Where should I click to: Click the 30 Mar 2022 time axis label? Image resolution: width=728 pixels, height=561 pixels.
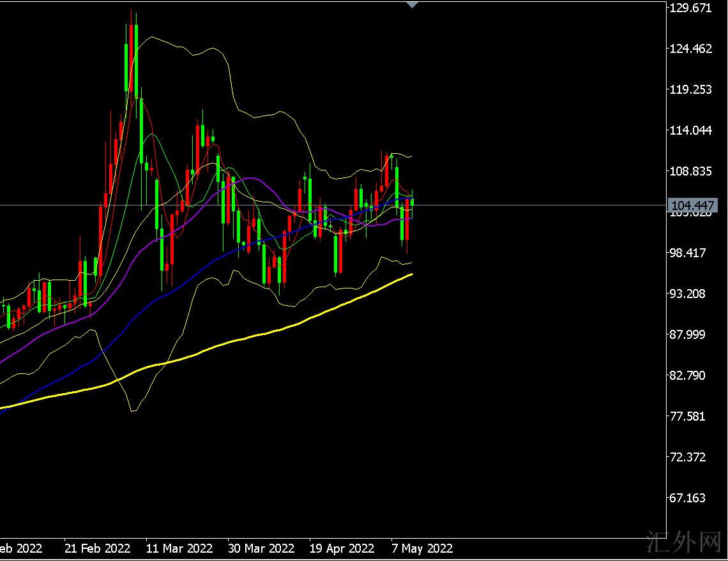tap(261, 548)
